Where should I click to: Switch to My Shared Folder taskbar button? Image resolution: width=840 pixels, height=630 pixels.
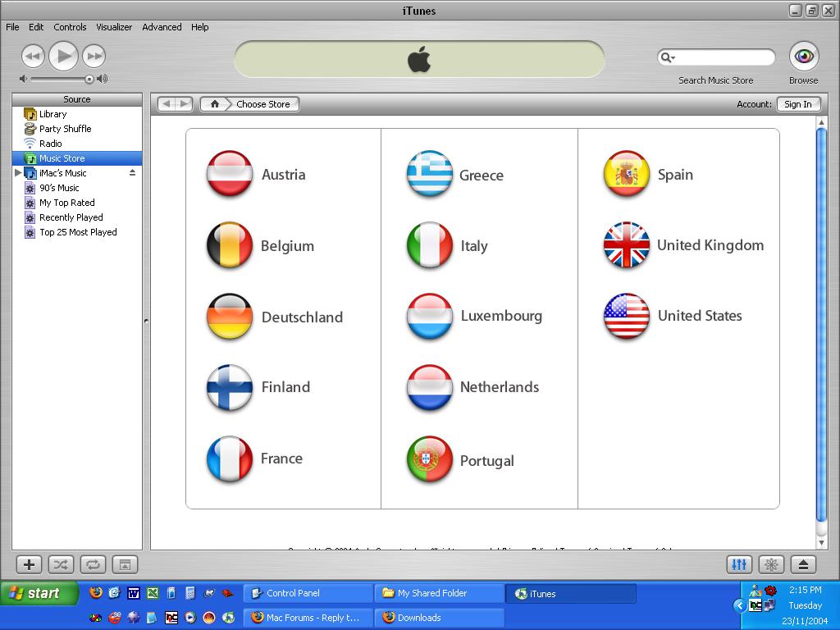point(440,593)
